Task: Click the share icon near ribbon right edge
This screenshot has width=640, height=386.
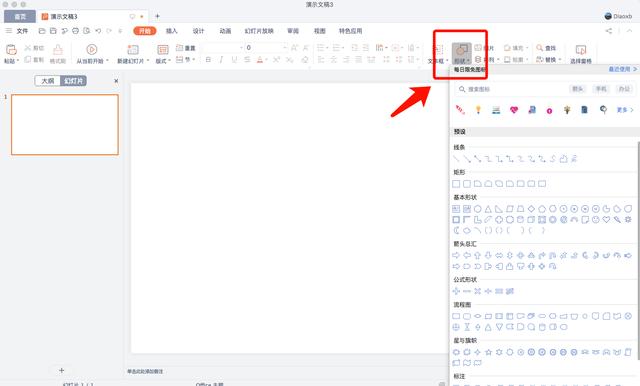Action: point(609,31)
